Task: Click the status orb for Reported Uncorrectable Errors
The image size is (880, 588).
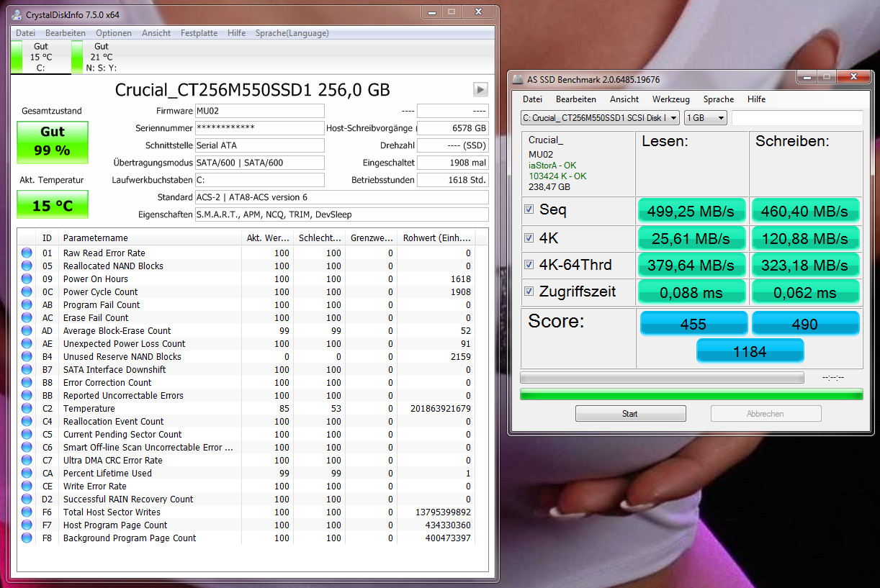Action: (x=27, y=395)
